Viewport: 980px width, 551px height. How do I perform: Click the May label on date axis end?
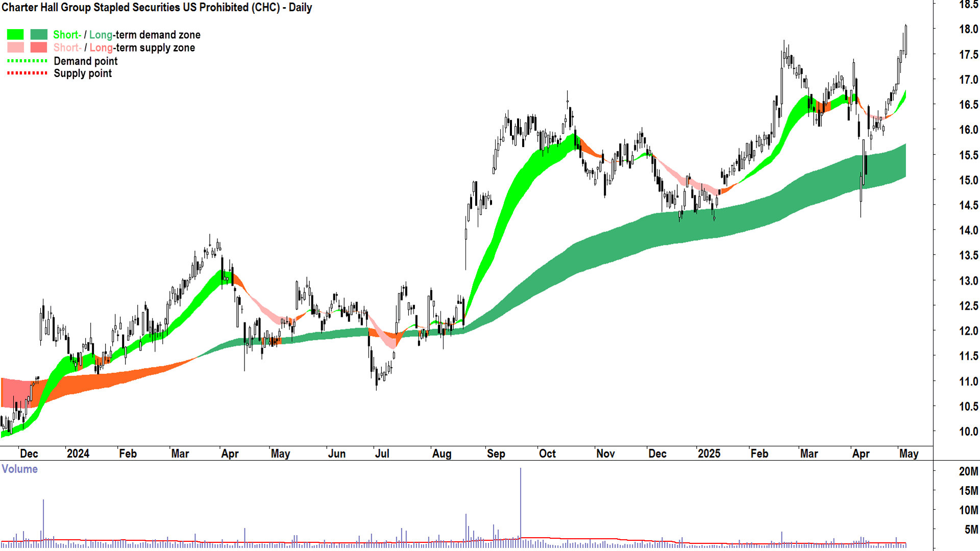pyautogui.click(x=909, y=454)
